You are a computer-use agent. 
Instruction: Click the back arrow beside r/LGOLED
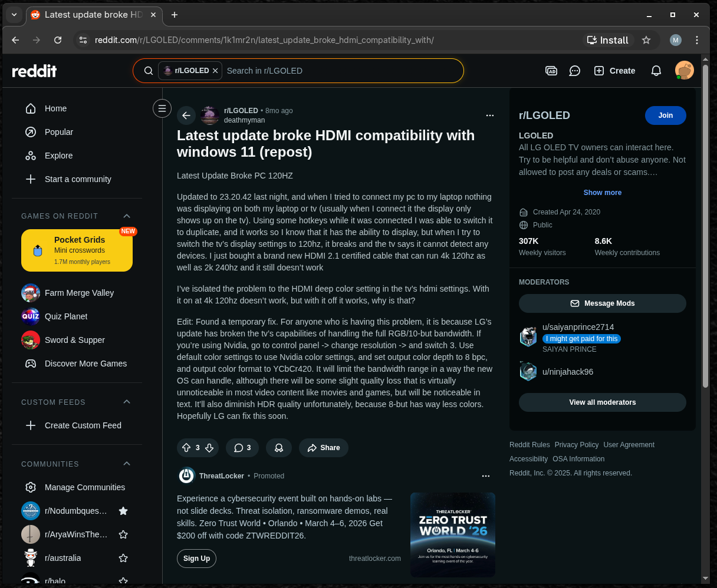[x=186, y=115]
